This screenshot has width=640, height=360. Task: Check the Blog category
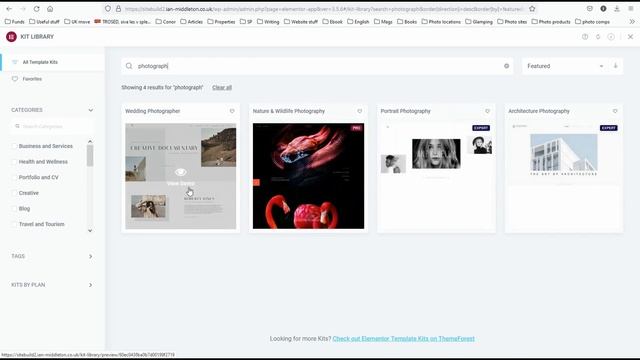14,209
